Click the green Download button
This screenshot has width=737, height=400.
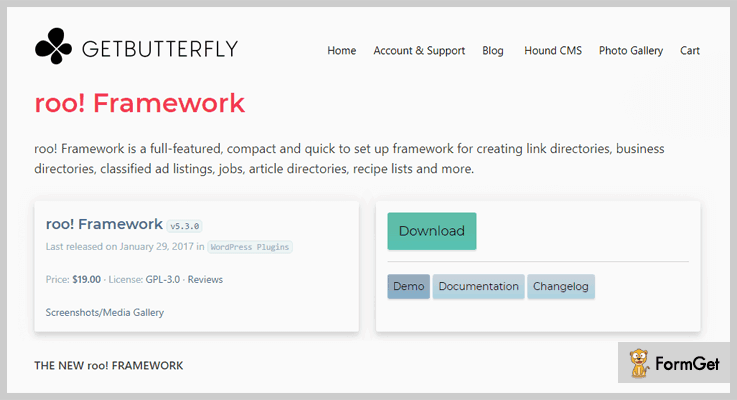point(431,231)
